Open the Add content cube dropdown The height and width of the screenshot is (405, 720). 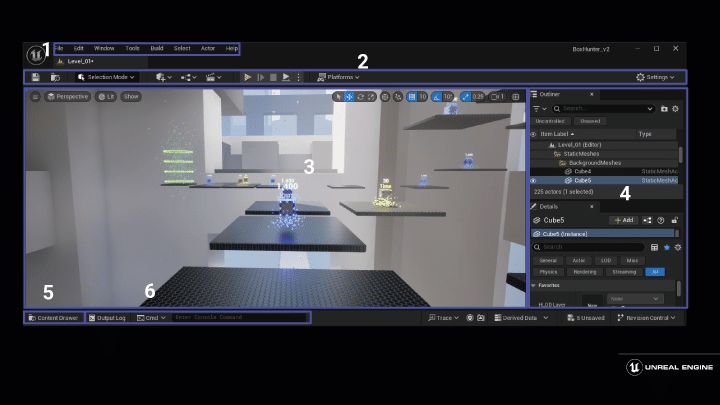(x=163, y=77)
